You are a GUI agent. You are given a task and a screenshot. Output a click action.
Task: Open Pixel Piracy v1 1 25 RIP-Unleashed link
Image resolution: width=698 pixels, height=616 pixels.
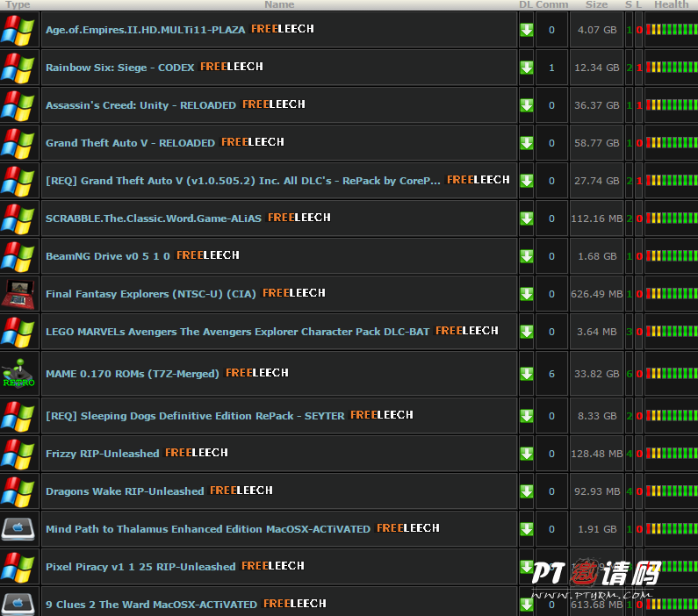click(140, 567)
